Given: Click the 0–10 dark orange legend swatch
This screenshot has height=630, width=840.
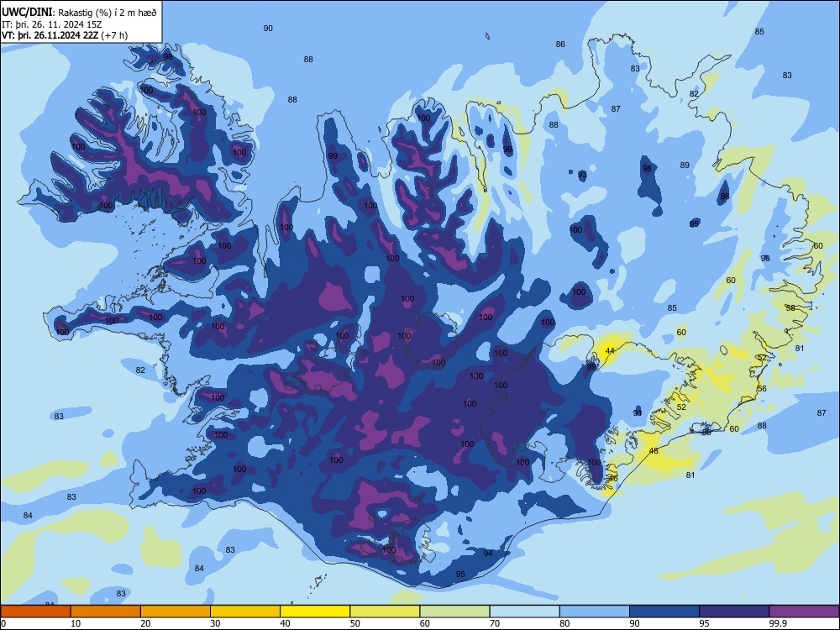Looking at the screenshot, I should pos(36,612).
